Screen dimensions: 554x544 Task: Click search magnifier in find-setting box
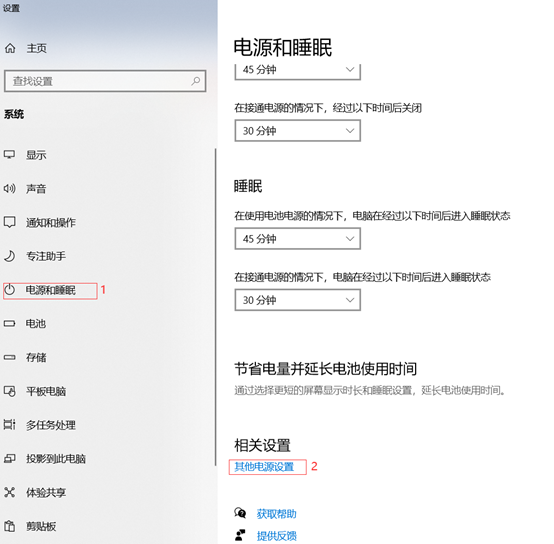tap(195, 81)
